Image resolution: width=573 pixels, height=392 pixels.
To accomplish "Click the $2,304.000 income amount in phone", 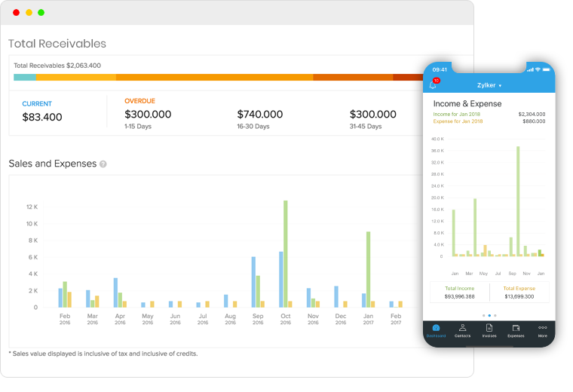I will 532,115.
